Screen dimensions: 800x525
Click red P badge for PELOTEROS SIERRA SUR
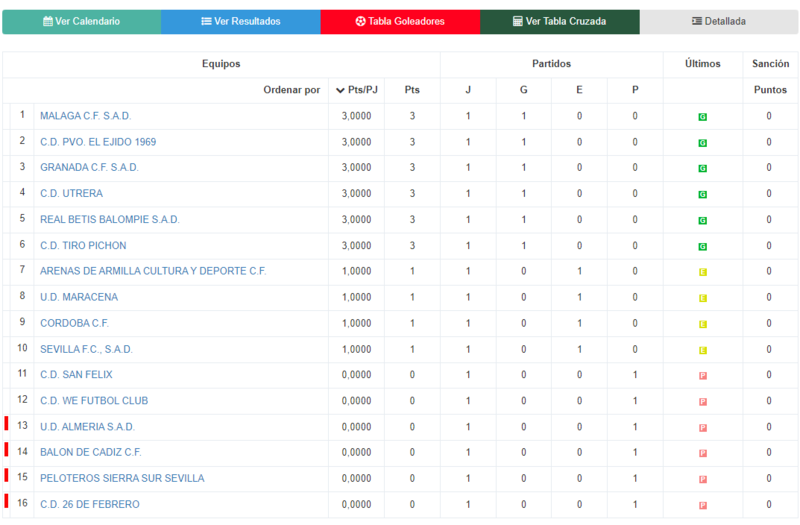tap(703, 480)
